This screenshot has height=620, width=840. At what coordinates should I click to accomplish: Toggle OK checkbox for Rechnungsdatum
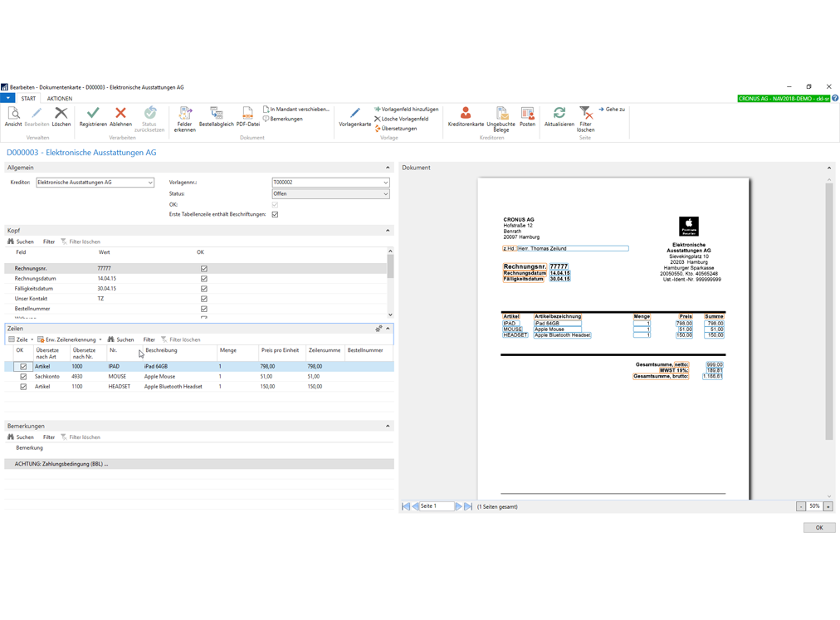click(x=204, y=279)
